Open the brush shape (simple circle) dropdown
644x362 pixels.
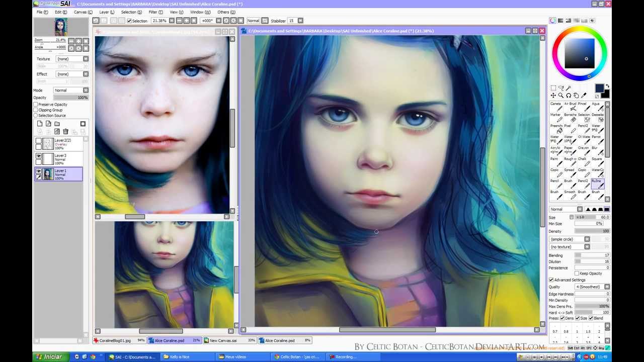570,239
